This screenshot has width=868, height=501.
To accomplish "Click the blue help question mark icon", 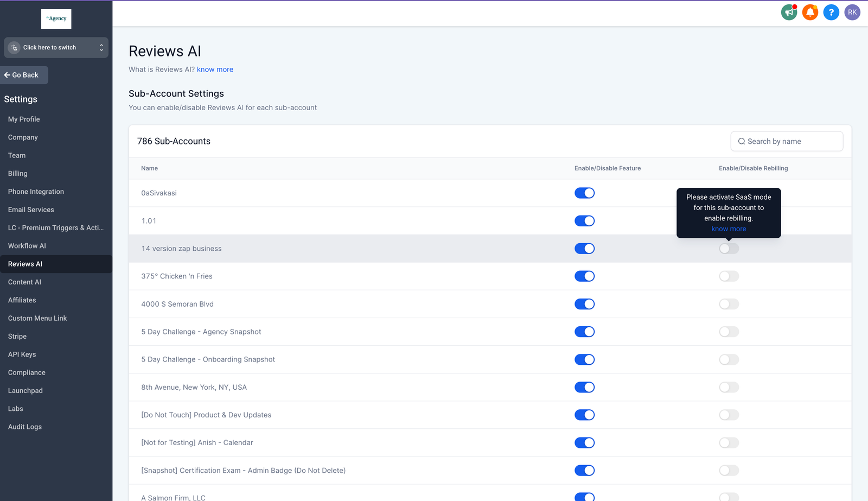I will coord(831,12).
